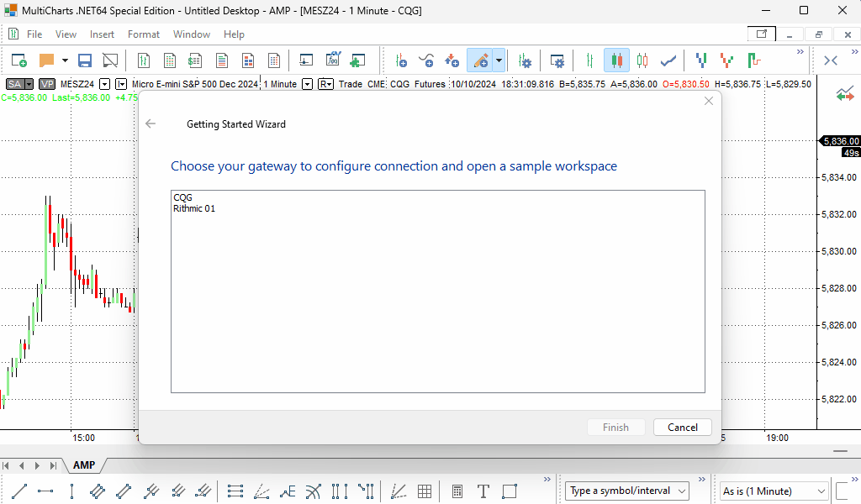The image size is (861, 504).
Task: Open the File menu
Action: (34, 34)
